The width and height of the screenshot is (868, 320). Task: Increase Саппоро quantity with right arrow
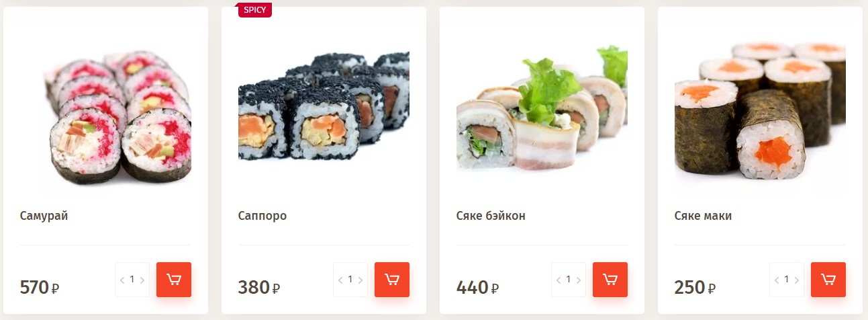tap(360, 280)
